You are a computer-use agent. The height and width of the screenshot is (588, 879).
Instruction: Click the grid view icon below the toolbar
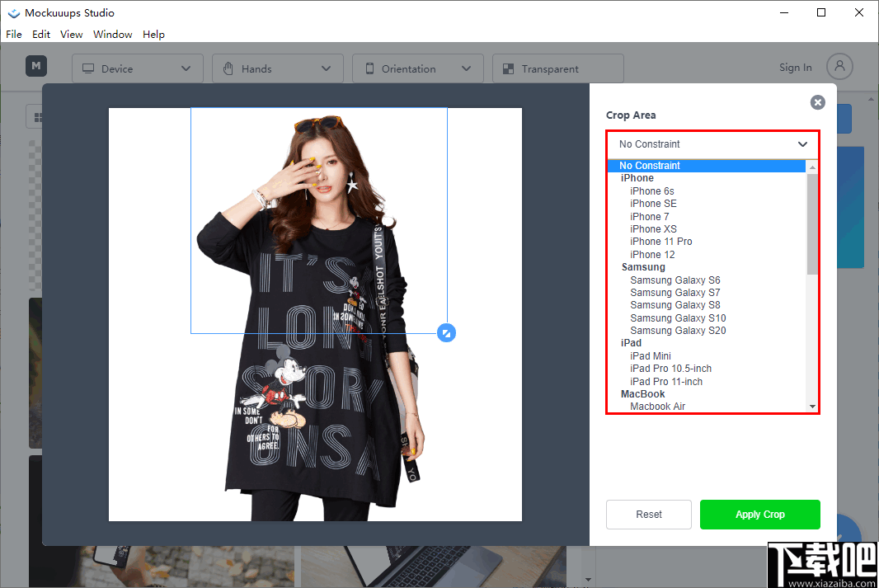[x=39, y=116]
